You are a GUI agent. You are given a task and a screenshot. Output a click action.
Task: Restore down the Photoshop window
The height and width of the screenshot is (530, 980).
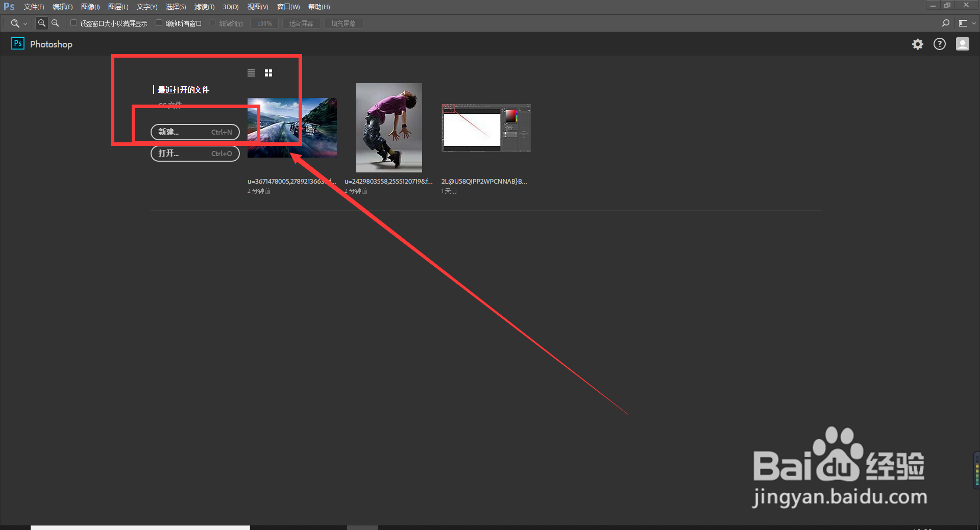pos(947,5)
